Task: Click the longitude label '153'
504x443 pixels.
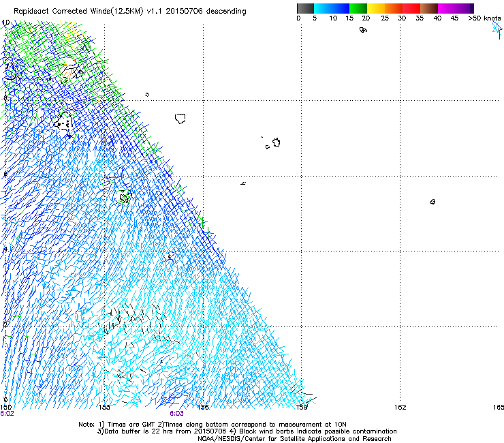Action: [x=104, y=408]
